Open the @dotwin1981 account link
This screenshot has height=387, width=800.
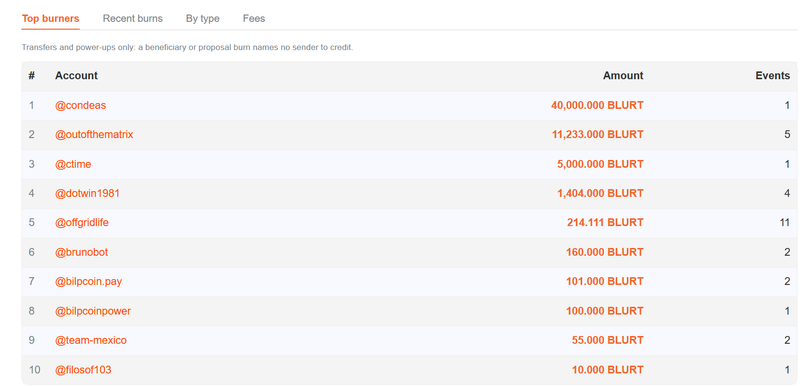[x=87, y=193]
